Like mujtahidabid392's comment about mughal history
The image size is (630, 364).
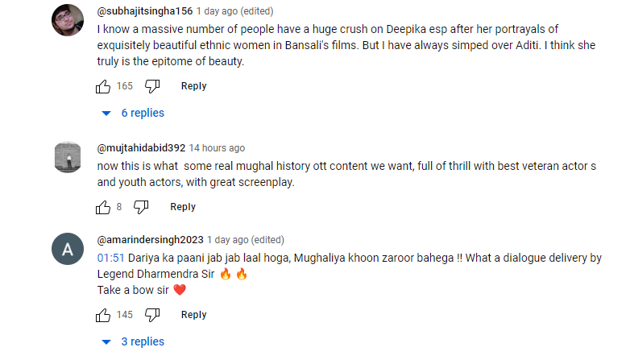coord(103,207)
